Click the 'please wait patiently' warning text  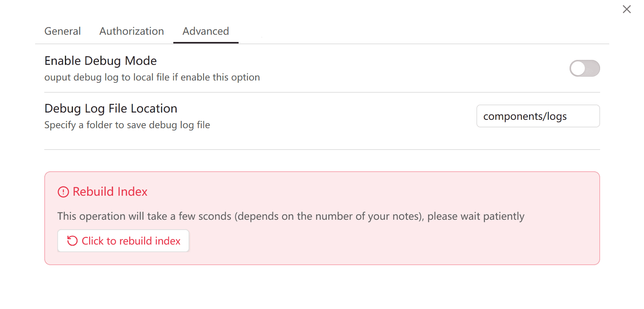pyautogui.click(x=476, y=216)
